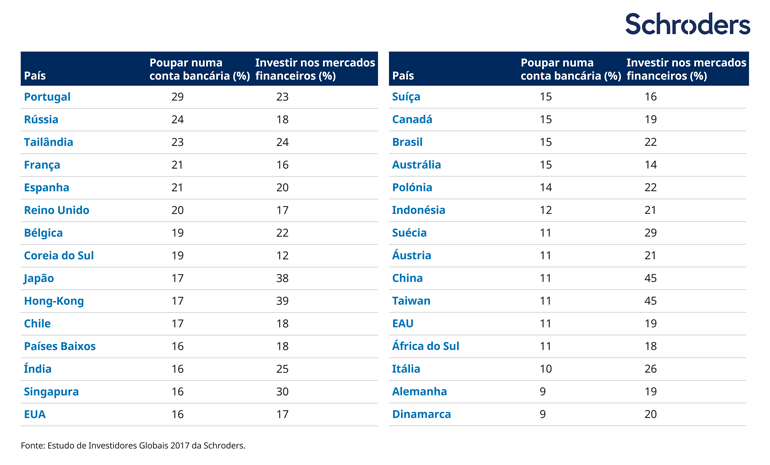
Task: Click the Hong-Kong country name
Action: (54, 301)
